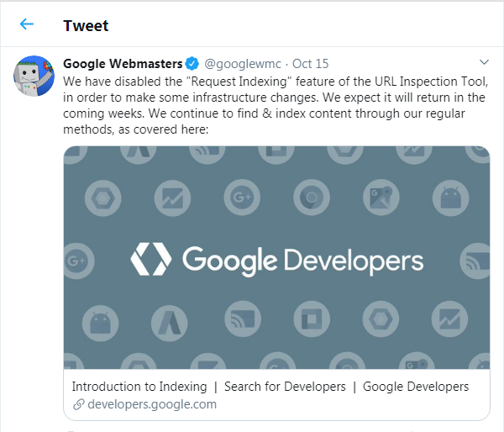This screenshot has width=504, height=432.
Task: Click the G+ icon in card image
Action: pyautogui.click(x=242, y=198)
